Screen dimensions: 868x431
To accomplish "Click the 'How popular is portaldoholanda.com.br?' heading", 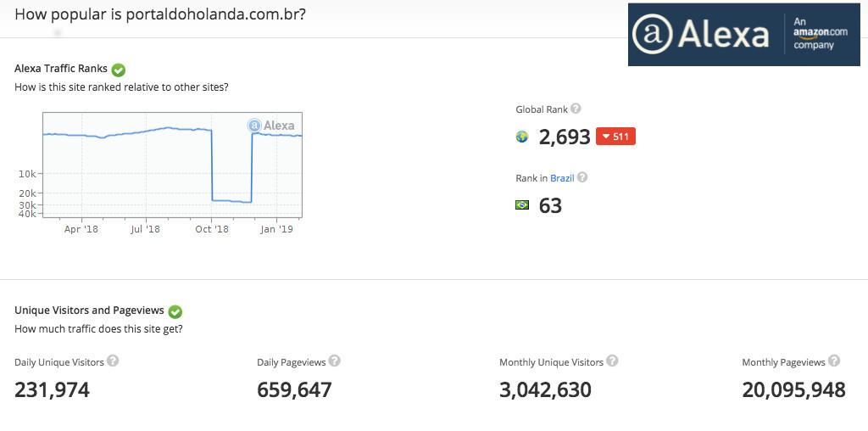I will 160,15.
